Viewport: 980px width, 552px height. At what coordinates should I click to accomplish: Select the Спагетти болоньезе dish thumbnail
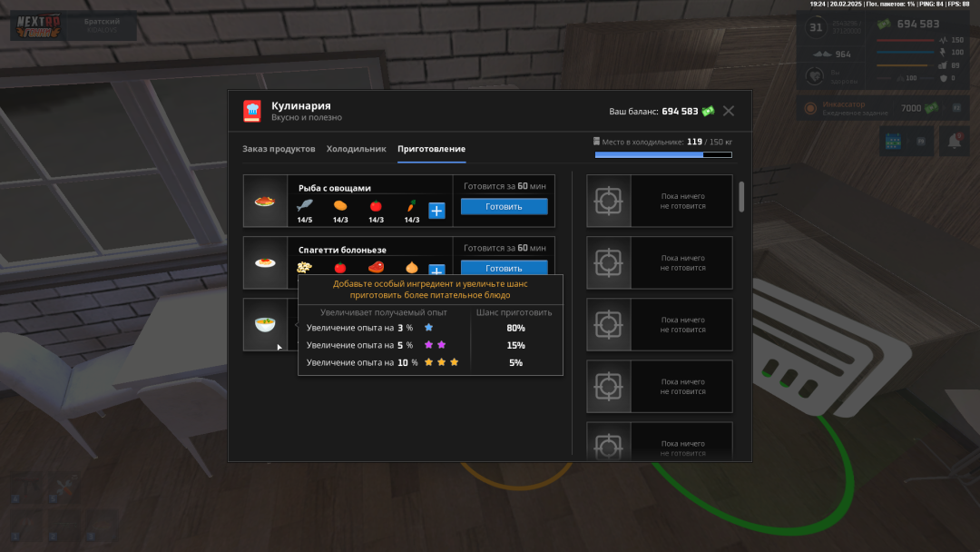[265, 262]
